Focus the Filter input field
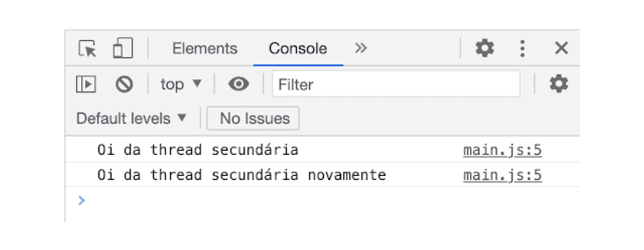The image size is (644, 250). [x=396, y=84]
